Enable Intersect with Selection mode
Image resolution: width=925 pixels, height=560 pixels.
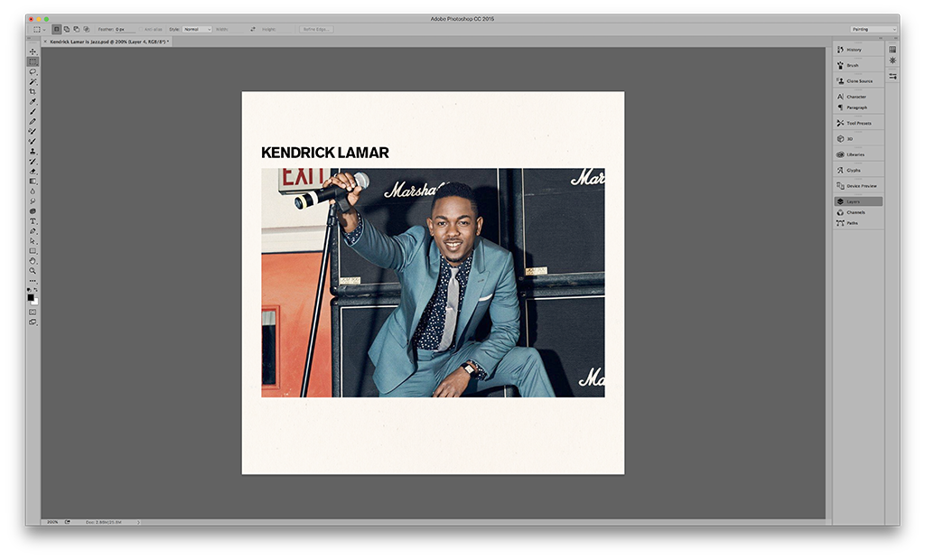tap(87, 29)
